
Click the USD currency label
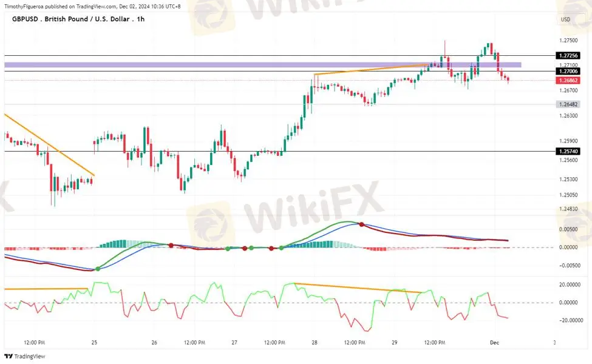565,19
